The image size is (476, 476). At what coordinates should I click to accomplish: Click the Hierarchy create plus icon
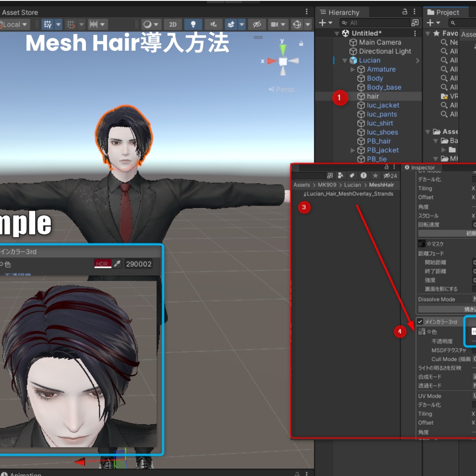323,23
